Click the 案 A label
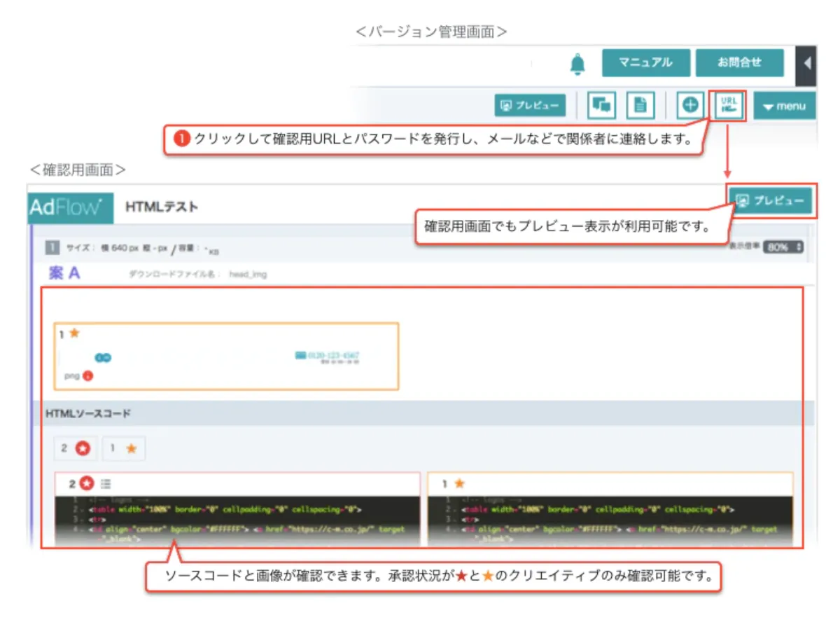 [64, 273]
